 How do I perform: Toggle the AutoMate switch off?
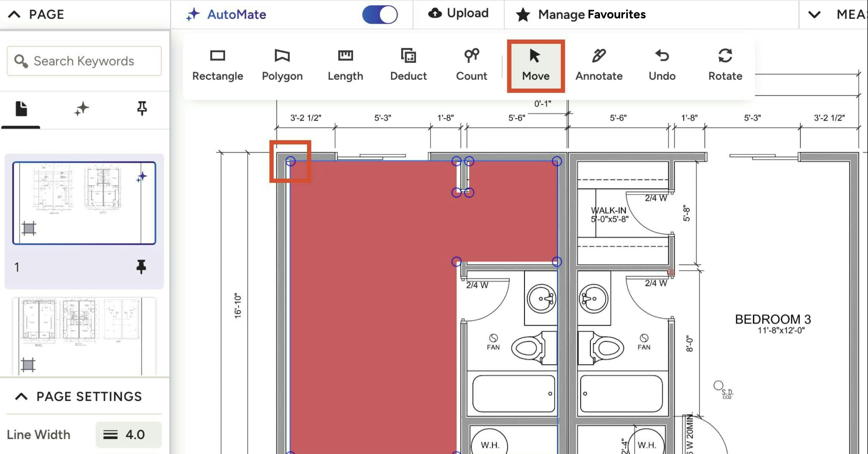click(380, 14)
